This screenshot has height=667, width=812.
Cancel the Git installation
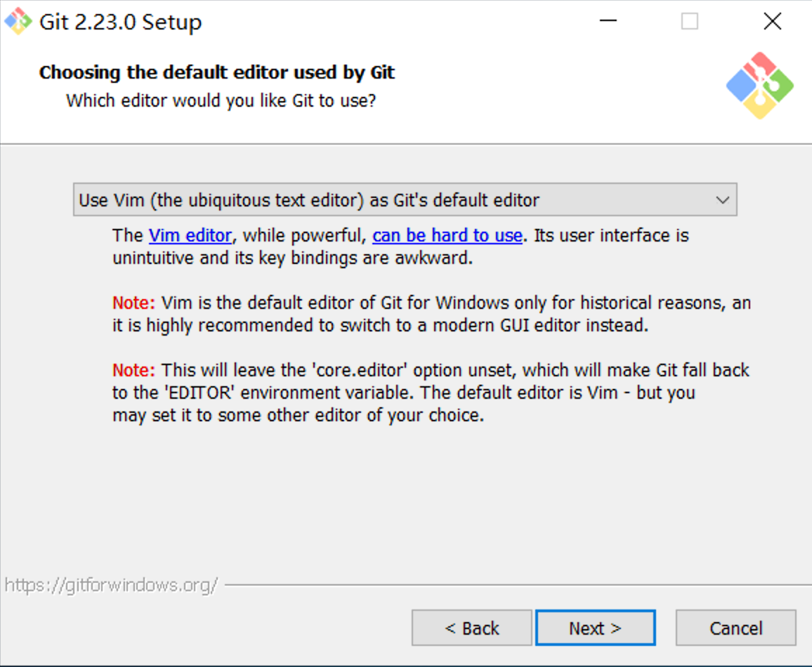coord(735,628)
